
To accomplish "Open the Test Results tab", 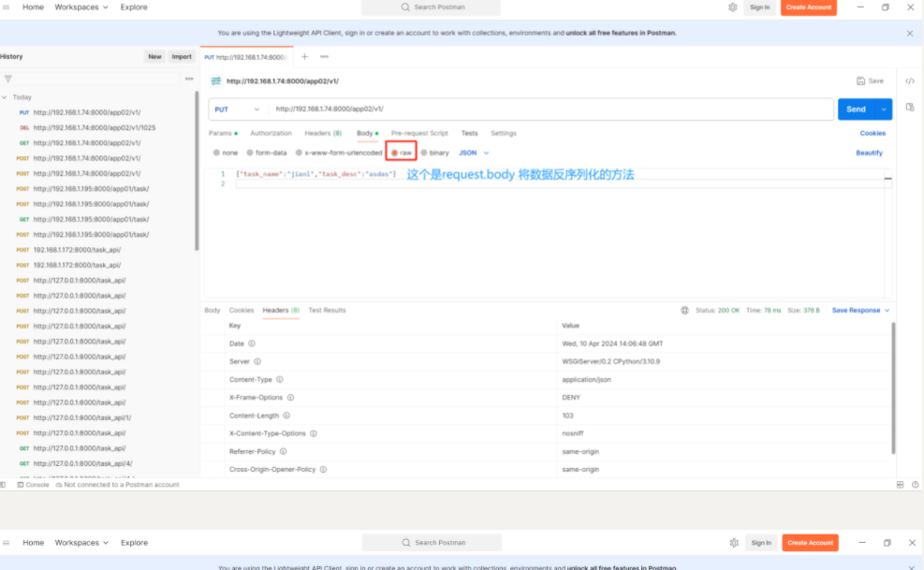I will pyautogui.click(x=327, y=310).
